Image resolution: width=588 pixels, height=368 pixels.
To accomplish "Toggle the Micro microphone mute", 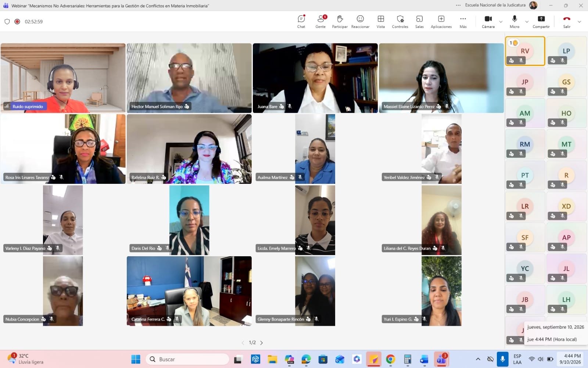I will [x=514, y=22].
